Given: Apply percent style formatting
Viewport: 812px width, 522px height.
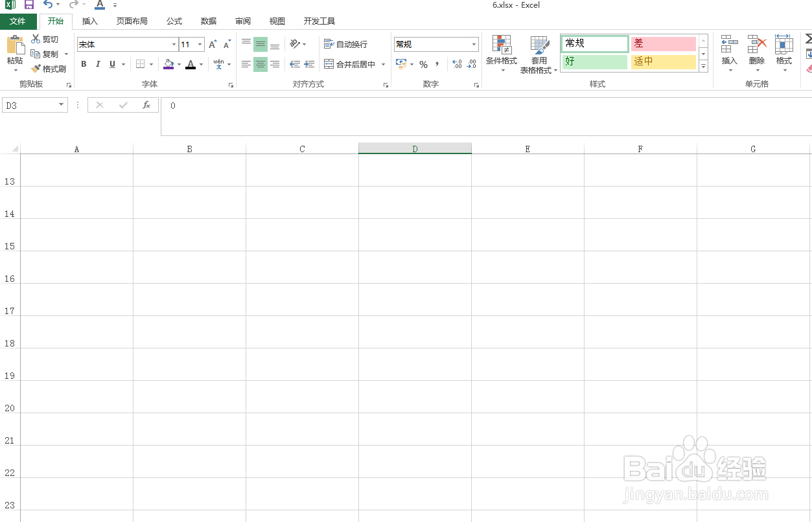Looking at the screenshot, I should pyautogui.click(x=423, y=64).
